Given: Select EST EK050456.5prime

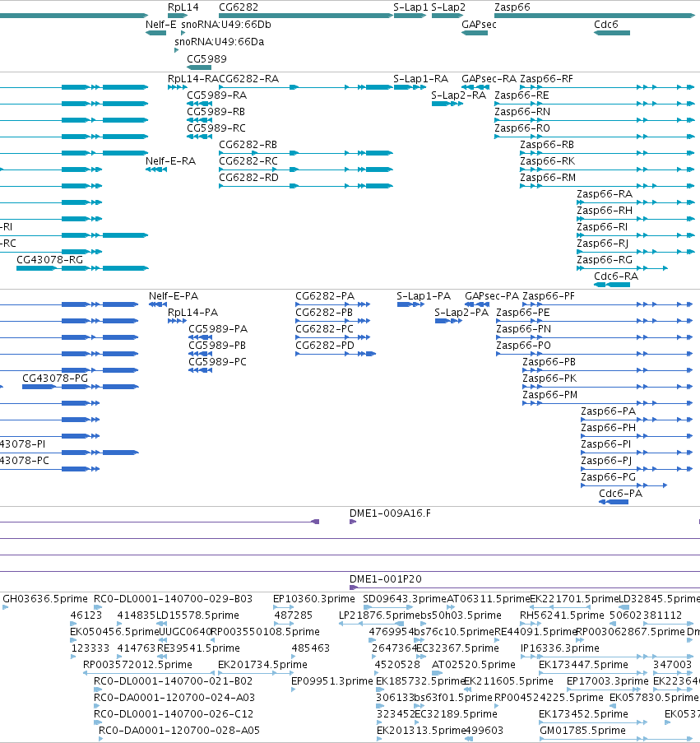Looking at the screenshot, I should click(114, 632).
